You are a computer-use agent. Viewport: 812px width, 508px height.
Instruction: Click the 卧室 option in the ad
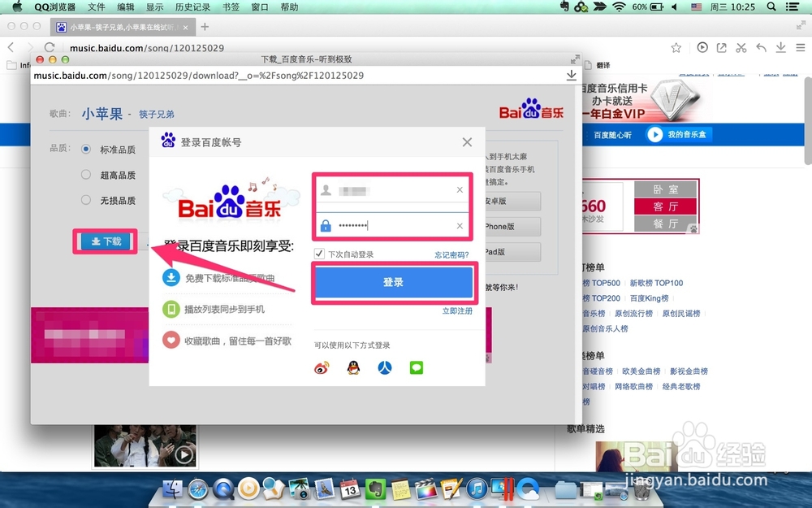click(x=666, y=189)
